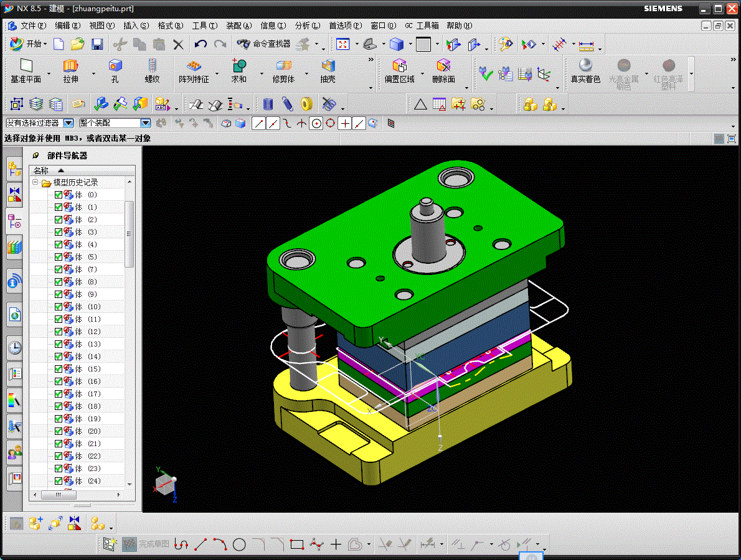Viewport: 741px width, 560px height.
Task: Click the 开始 start button
Action: pyautogui.click(x=29, y=44)
